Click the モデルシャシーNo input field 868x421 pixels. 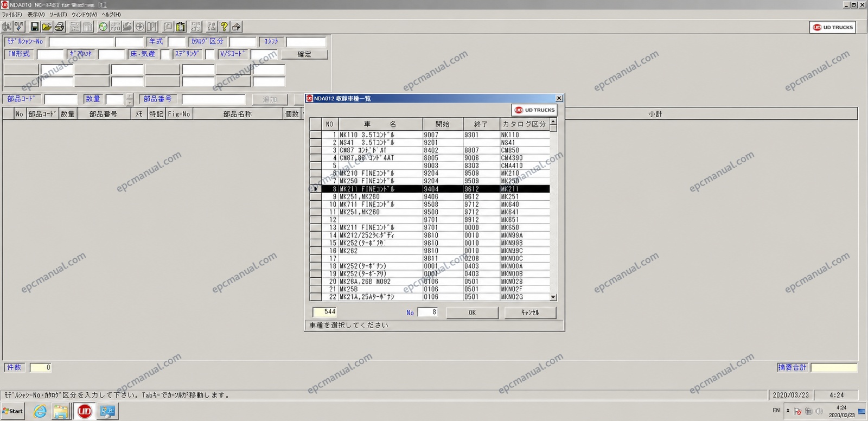81,42
